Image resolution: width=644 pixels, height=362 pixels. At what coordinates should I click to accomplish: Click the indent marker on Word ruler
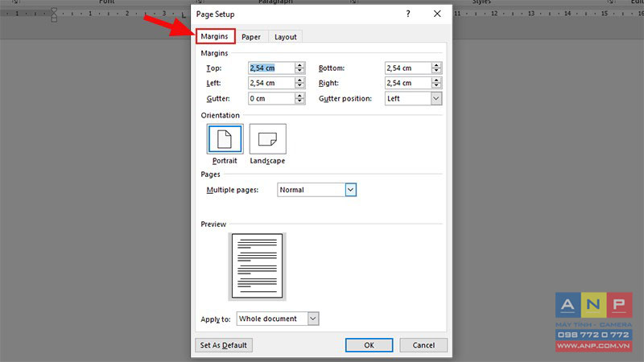coord(54,14)
